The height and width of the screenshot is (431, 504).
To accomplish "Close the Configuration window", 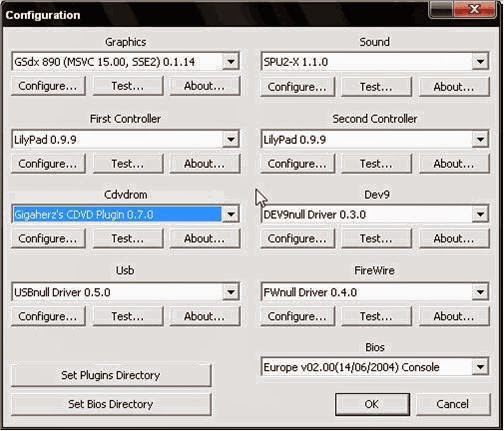I will pyautogui.click(x=474, y=9).
